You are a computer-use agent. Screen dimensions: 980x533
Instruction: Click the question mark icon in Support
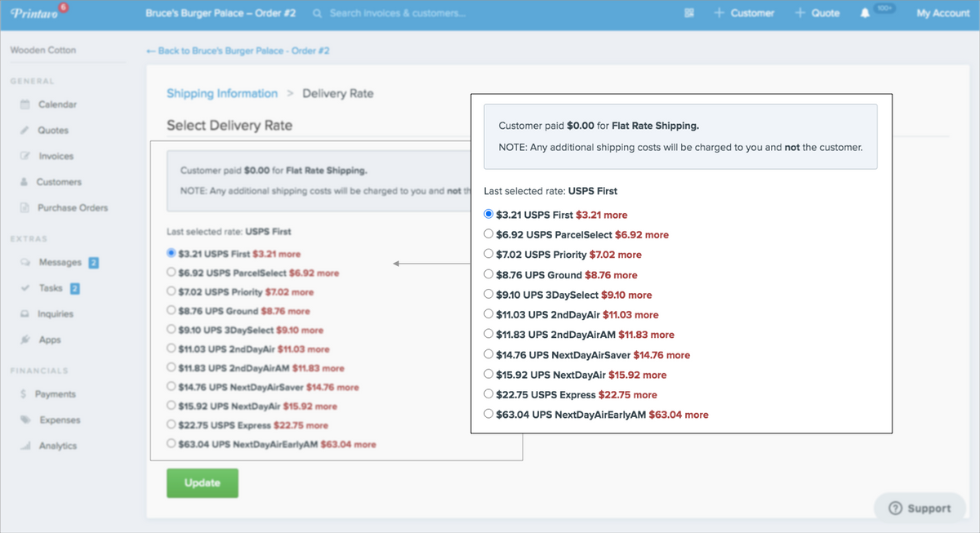[x=894, y=509]
